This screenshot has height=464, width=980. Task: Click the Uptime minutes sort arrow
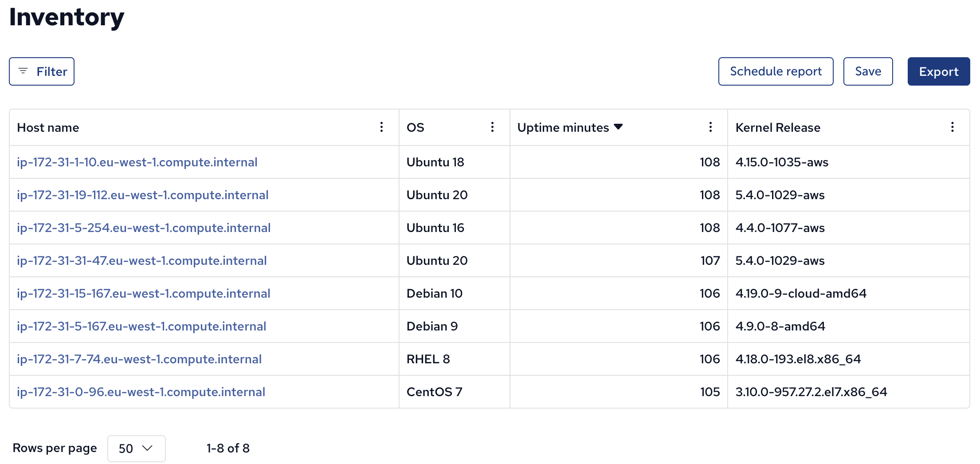(x=618, y=127)
